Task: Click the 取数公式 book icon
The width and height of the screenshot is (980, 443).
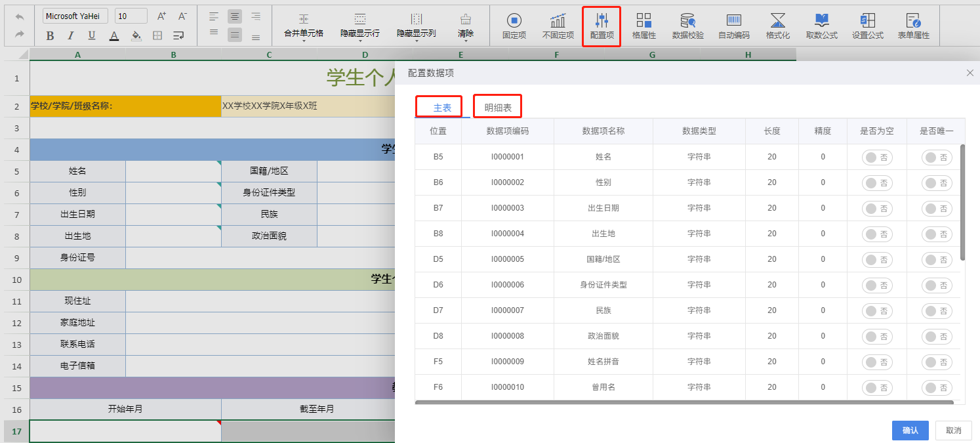Action: [822, 26]
